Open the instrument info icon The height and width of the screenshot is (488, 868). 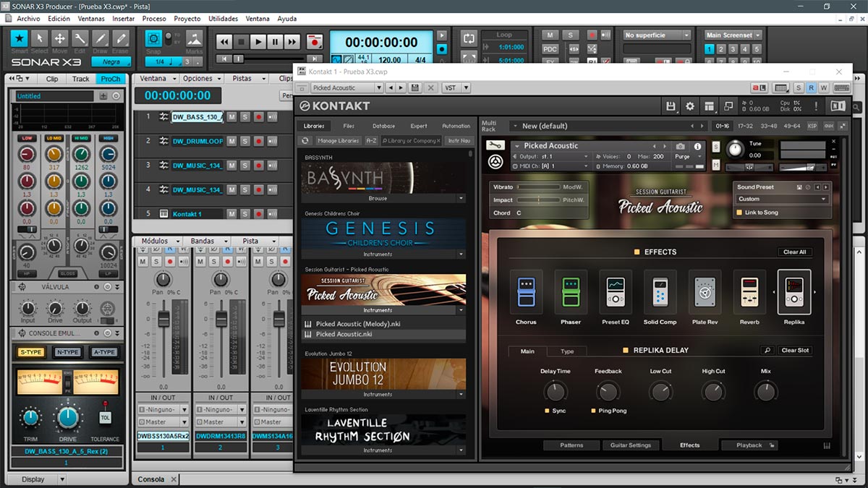point(698,146)
